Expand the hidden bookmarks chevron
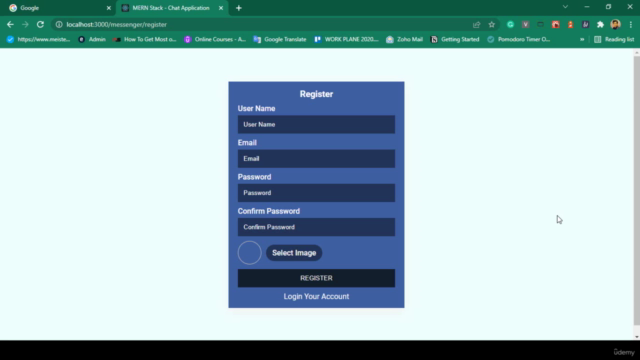 [582, 39]
